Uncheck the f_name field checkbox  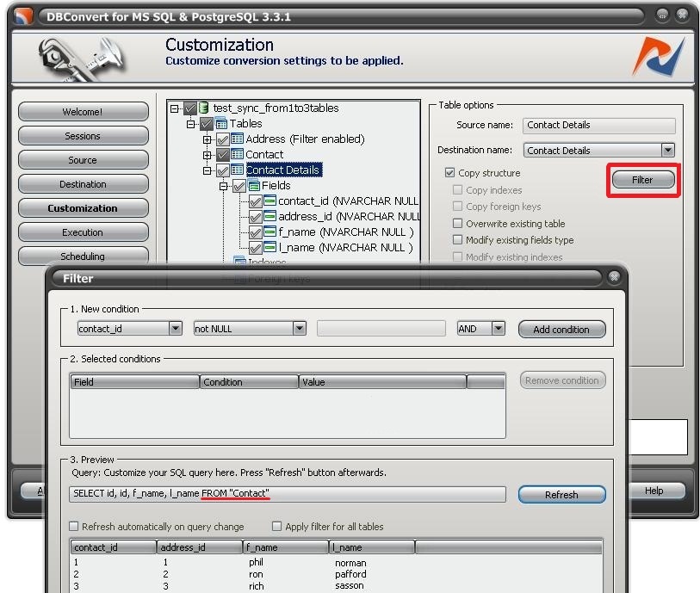click(x=255, y=232)
